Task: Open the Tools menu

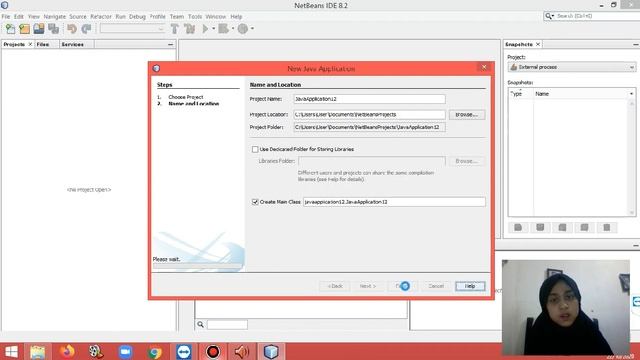Action: (195, 17)
